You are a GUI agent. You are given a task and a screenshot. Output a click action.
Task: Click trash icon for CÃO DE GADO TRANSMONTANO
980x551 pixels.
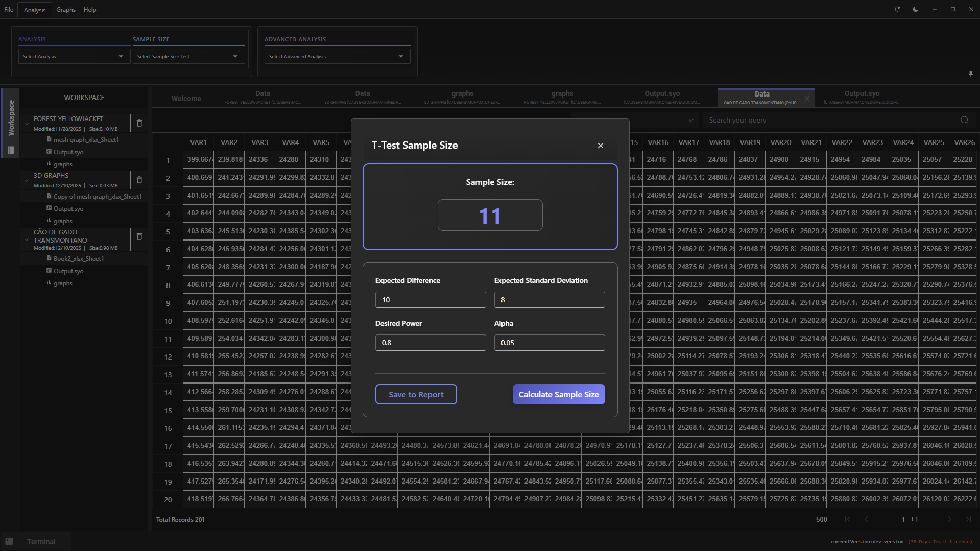(x=139, y=236)
